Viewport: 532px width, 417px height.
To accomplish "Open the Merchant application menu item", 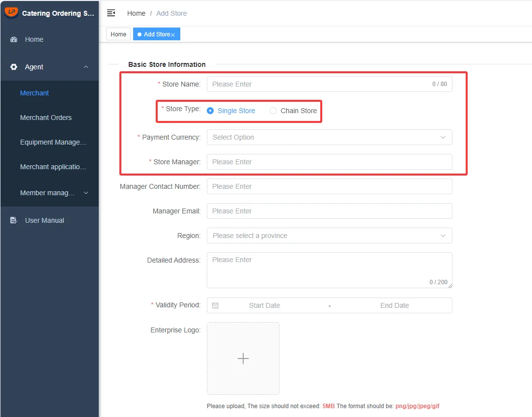I will (x=50, y=167).
